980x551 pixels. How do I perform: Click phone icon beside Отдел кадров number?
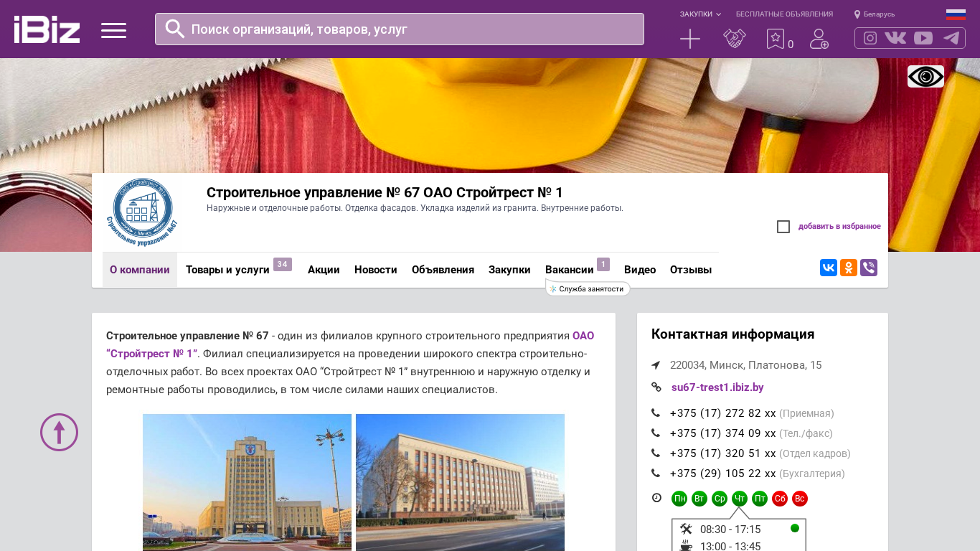coord(656,453)
